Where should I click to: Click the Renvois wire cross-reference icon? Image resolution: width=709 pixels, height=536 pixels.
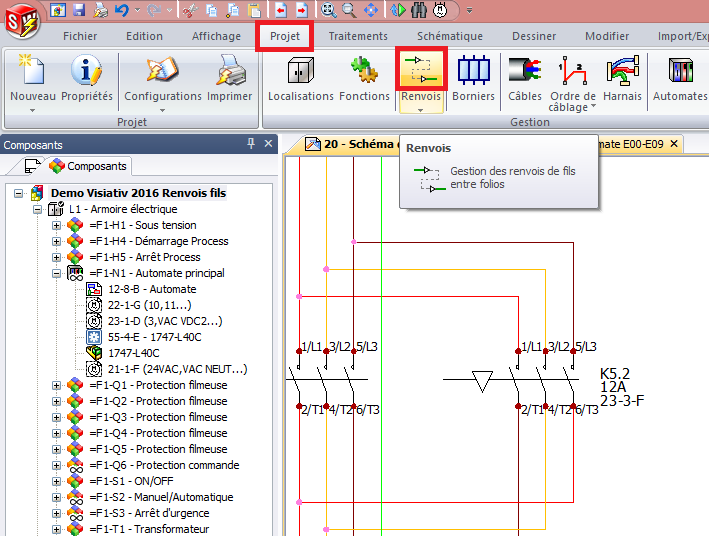(421, 69)
